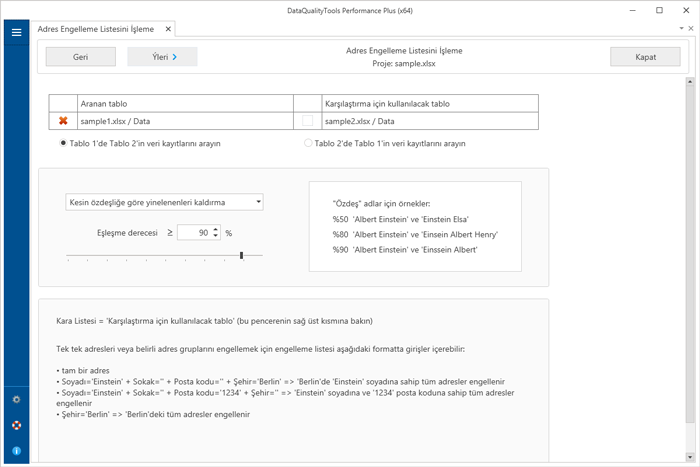Viewport: 700px width, 467px height.
Task: Click the blue info icon
Action: (x=17, y=450)
